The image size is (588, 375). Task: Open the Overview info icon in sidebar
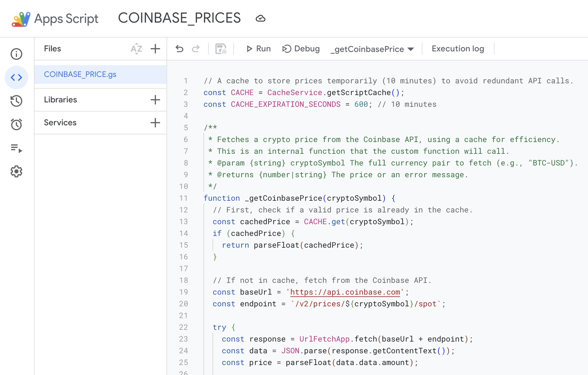(16, 54)
